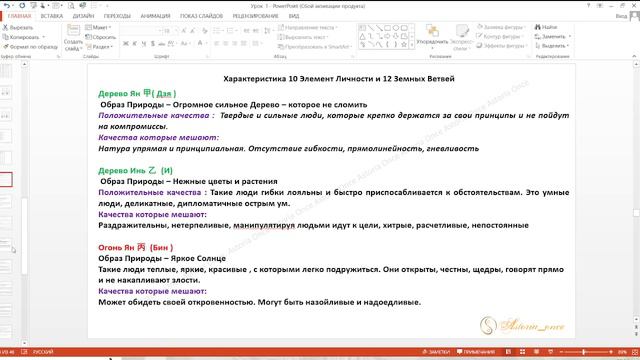Image resolution: width=640 pixels, height=360 pixels.
Task: Select the triangle shape in shapes gallery
Action: (x=362, y=36)
